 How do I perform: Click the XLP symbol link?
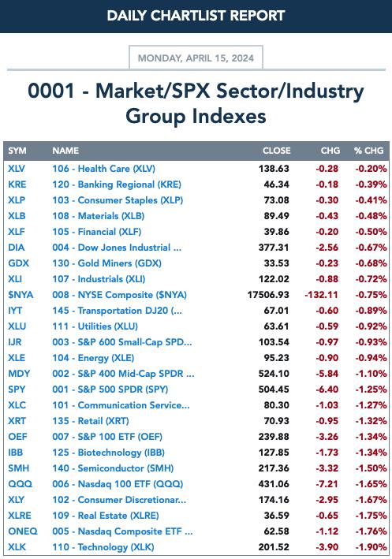(x=17, y=200)
